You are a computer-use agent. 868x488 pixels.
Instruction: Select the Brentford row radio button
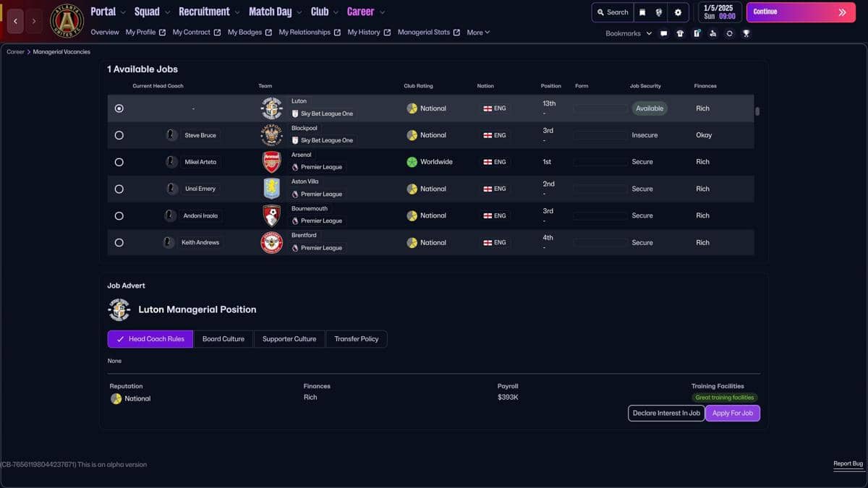tap(119, 243)
